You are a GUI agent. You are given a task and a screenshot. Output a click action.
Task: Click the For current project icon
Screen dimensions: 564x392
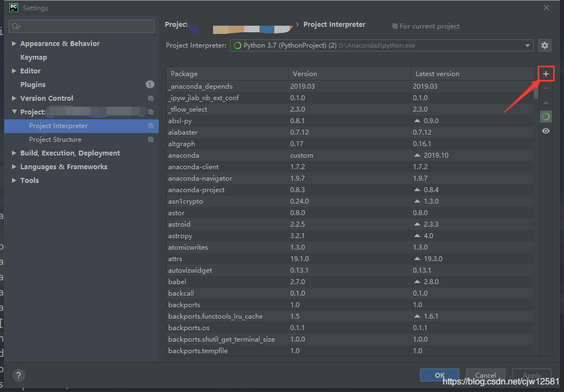coord(395,26)
